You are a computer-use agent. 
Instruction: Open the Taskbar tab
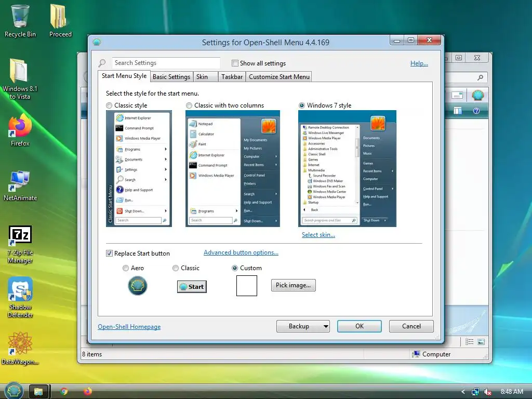(x=232, y=77)
